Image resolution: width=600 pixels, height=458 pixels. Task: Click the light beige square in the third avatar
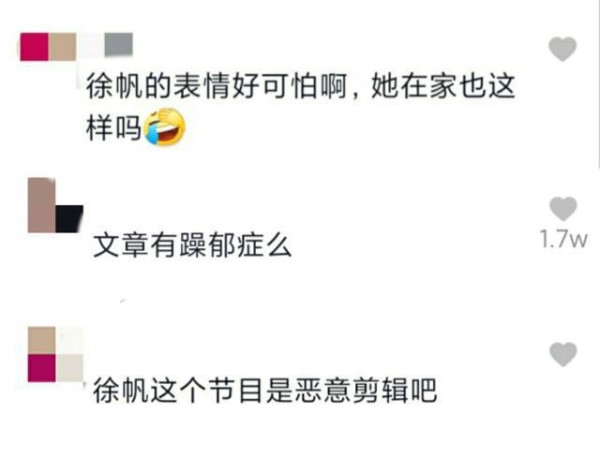[x=70, y=368]
